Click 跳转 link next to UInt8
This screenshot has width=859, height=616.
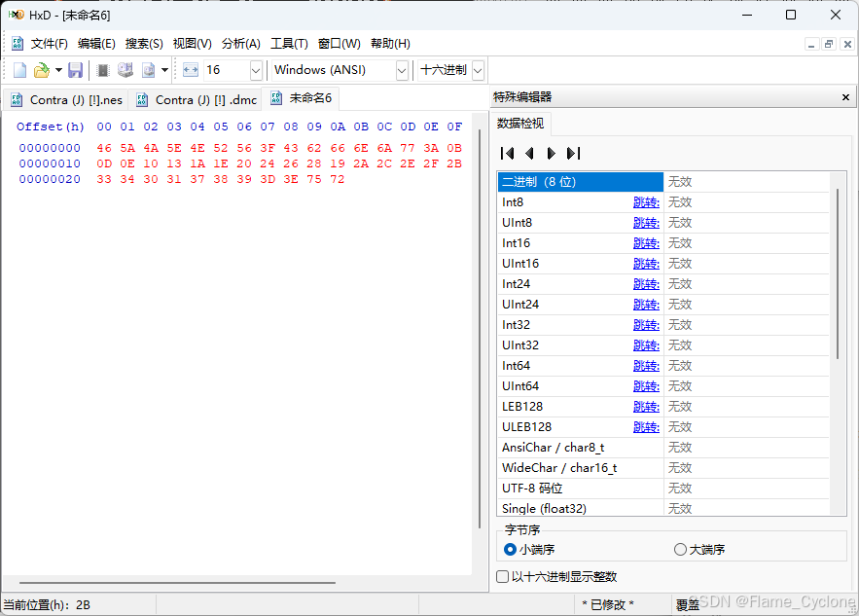(x=646, y=222)
